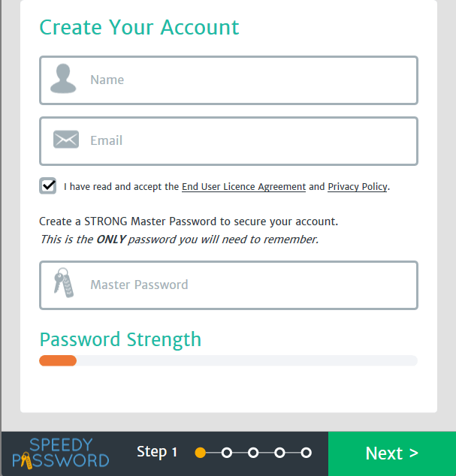This screenshot has height=476, width=456.
Task: Click the person silhouette icon in Name field
Action: point(63,79)
